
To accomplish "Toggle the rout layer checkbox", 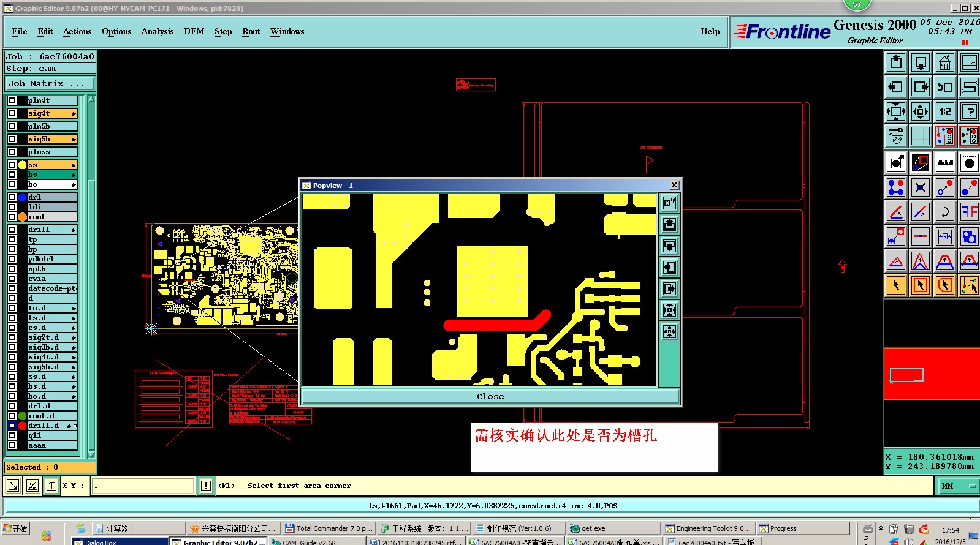I will tap(12, 217).
